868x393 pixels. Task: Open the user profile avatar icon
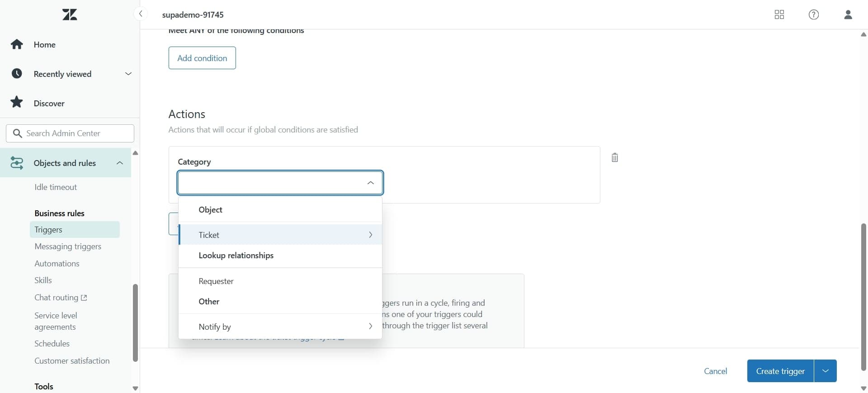point(848,14)
